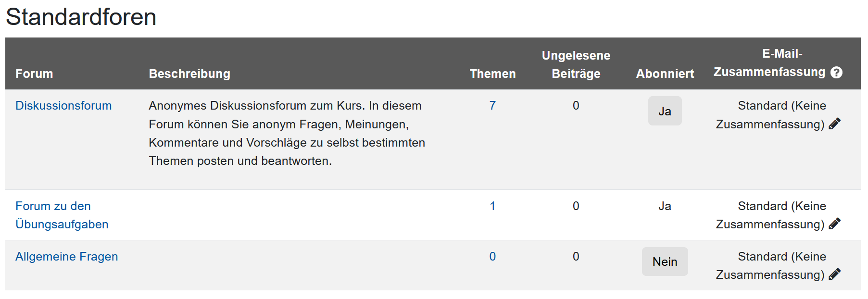Toggle subscription for Forum zu den Übungsaufgaben
The image size is (868, 299).
pyautogui.click(x=665, y=206)
